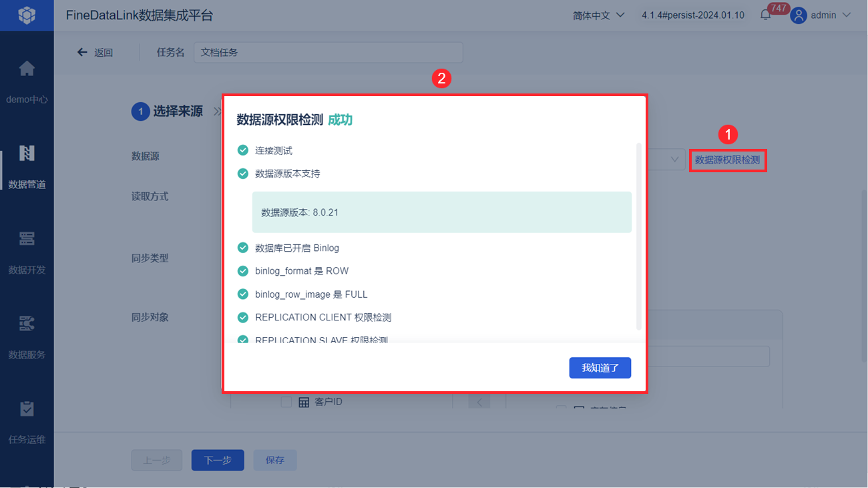
Task: Open 任务运维 in the sidebar
Action: coord(27,422)
